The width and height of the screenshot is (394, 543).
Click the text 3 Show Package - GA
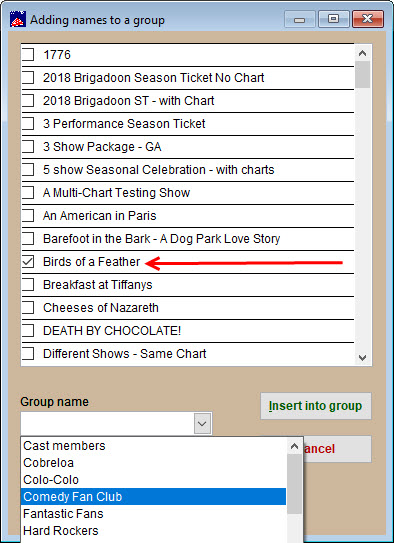point(102,146)
